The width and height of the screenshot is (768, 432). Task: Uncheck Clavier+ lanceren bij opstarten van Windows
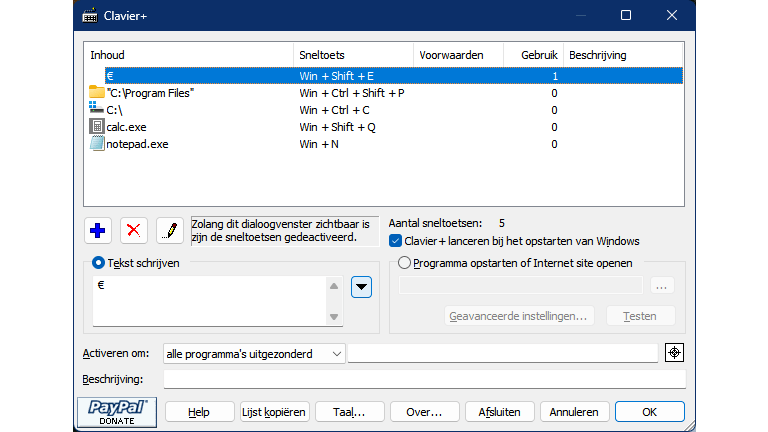pos(396,241)
